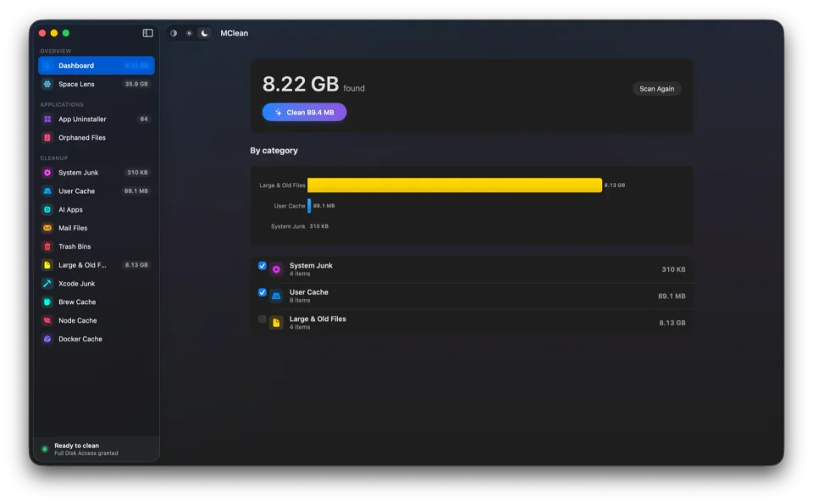Click the Space Lens sidebar icon
This screenshot has height=504, width=813.
click(x=47, y=84)
